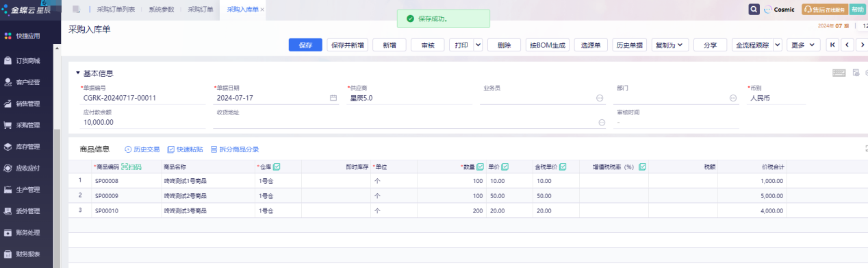
Task: Open the keyboard shortcut icon in 基本信息
Action: tap(839, 73)
